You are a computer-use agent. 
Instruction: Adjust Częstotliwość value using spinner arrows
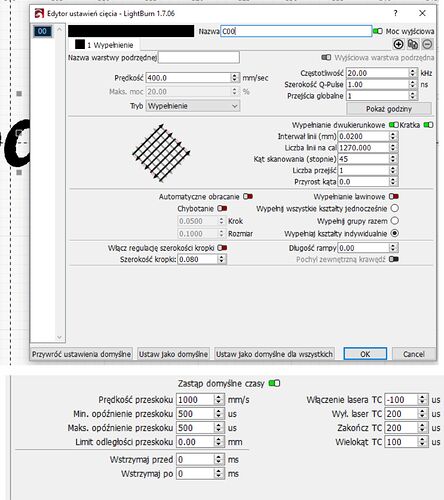tap(413, 73)
